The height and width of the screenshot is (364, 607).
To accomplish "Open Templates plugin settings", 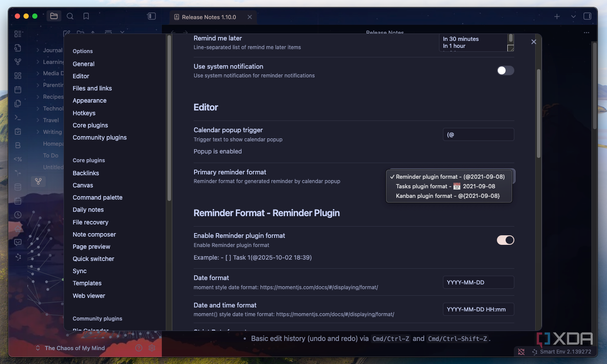I will (87, 283).
